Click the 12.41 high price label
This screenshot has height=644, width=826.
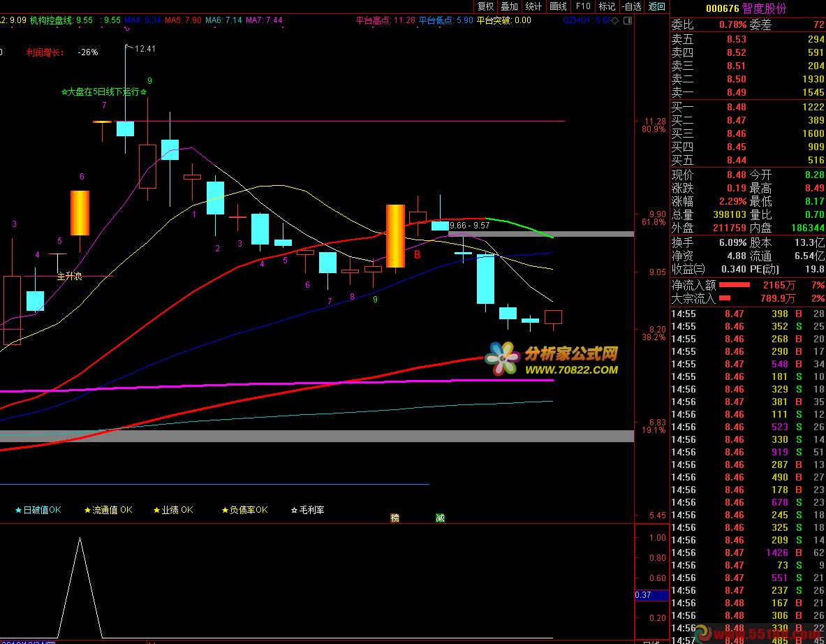point(145,49)
